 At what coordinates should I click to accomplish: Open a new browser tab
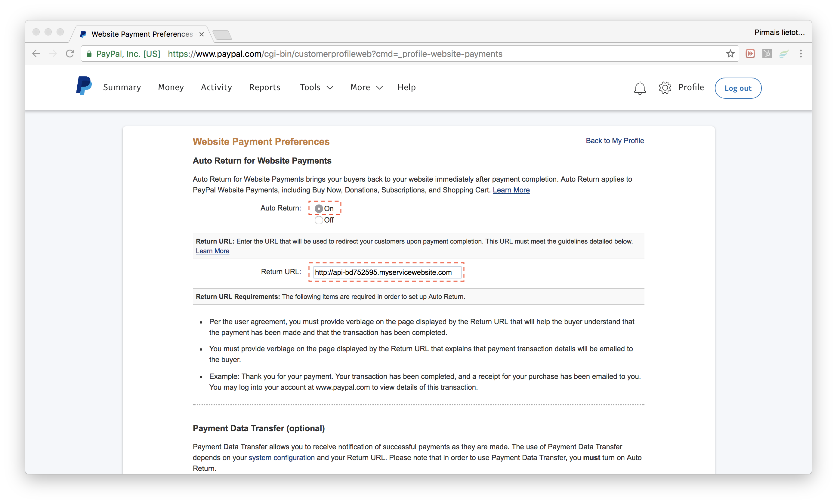coord(222,34)
